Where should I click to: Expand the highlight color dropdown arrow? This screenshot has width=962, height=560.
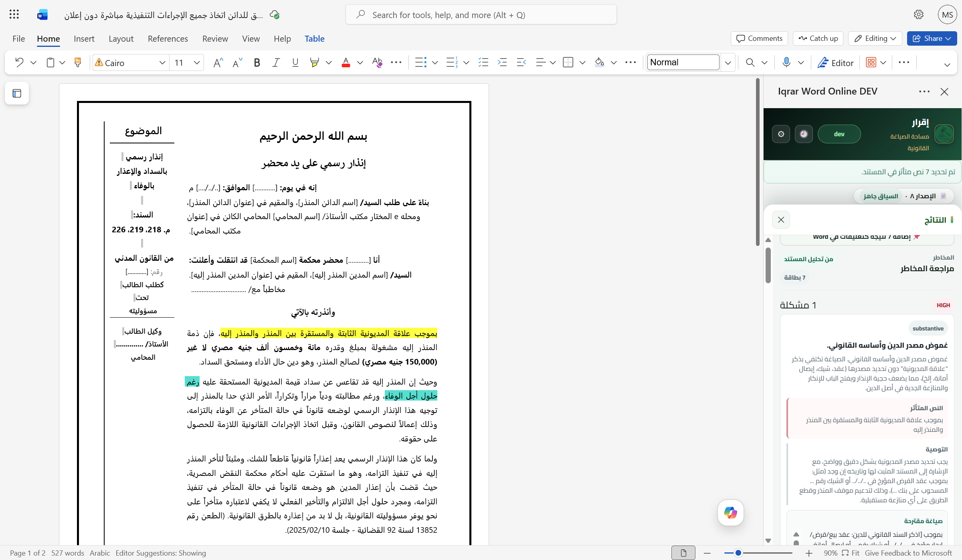[329, 62]
